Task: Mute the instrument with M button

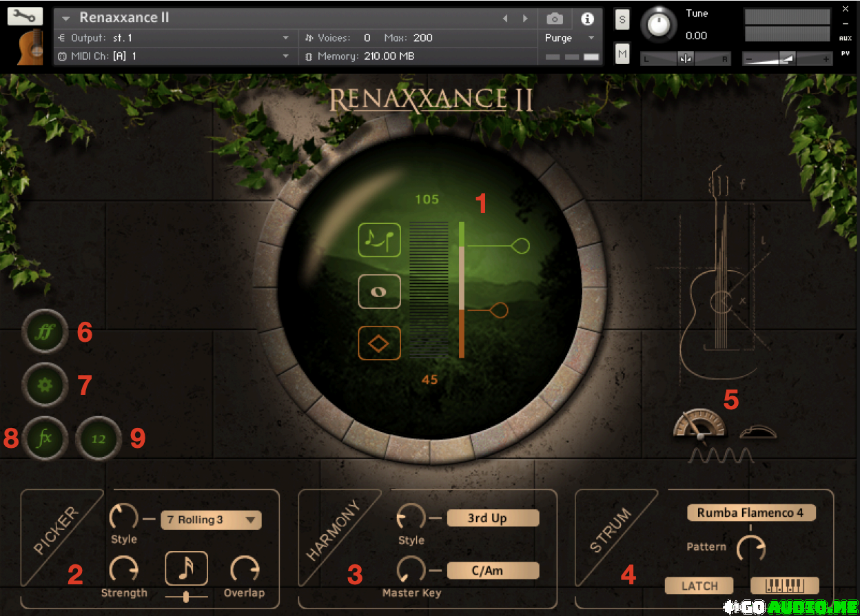Action: click(622, 53)
